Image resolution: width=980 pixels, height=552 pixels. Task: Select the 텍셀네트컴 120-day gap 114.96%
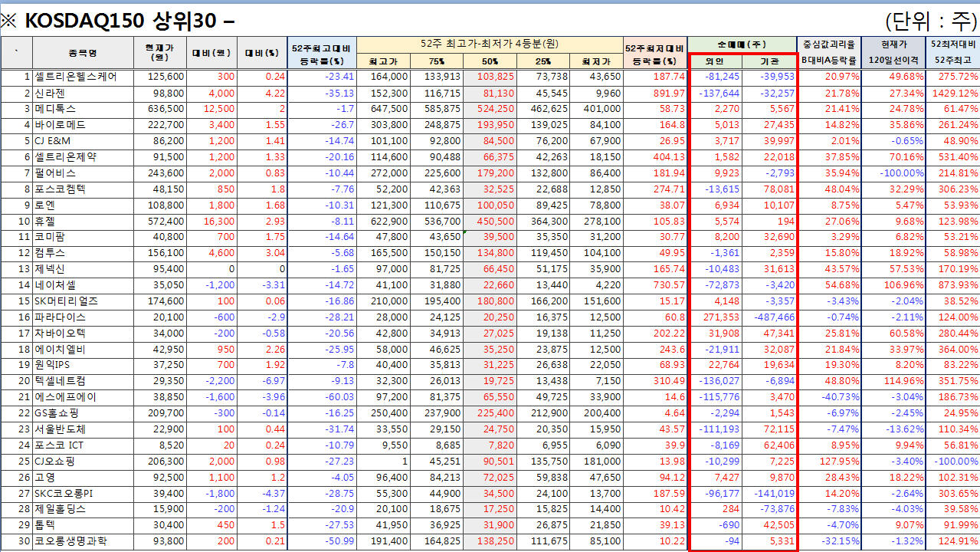(893, 381)
